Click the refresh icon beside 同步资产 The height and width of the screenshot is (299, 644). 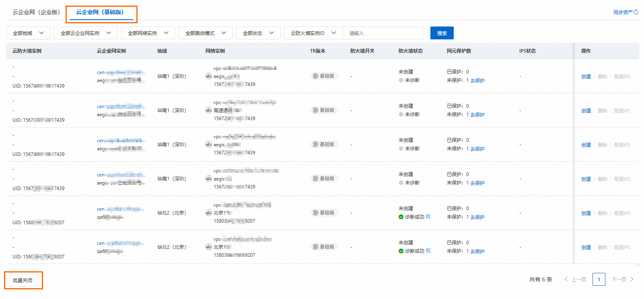click(636, 12)
